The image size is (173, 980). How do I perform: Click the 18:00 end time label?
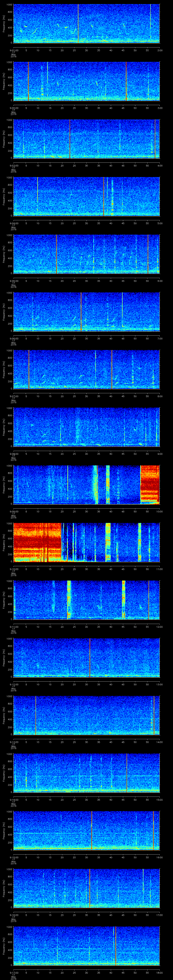pyautogui.click(x=159, y=973)
